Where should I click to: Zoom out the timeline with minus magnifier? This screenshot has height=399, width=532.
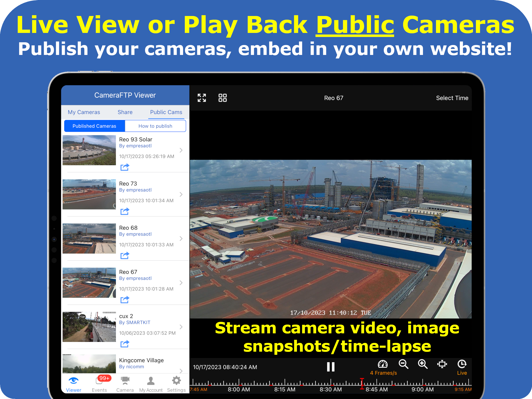tap(403, 364)
